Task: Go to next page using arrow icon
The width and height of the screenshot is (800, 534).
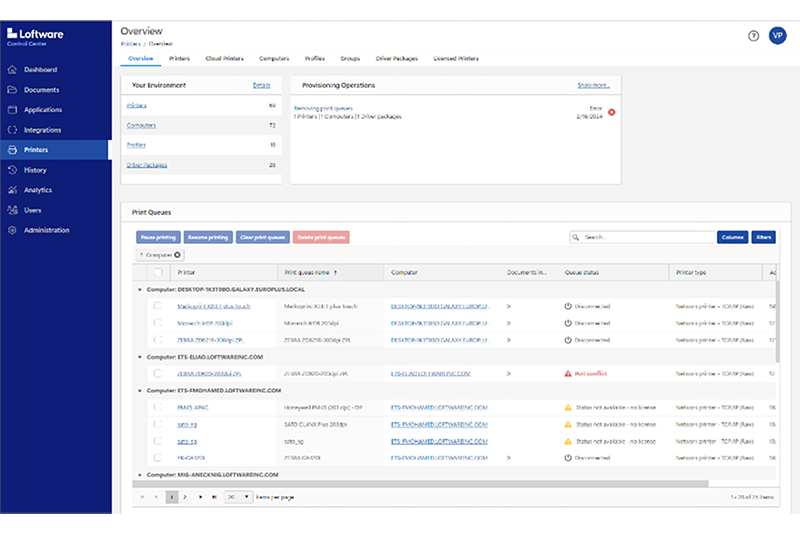Action: [x=201, y=497]
